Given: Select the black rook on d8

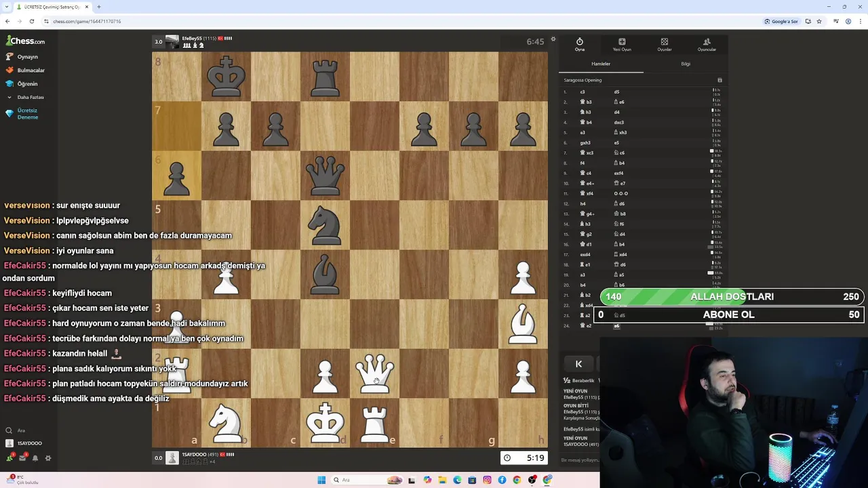Looking at the screenshot, I should click(x=325, y=77).
